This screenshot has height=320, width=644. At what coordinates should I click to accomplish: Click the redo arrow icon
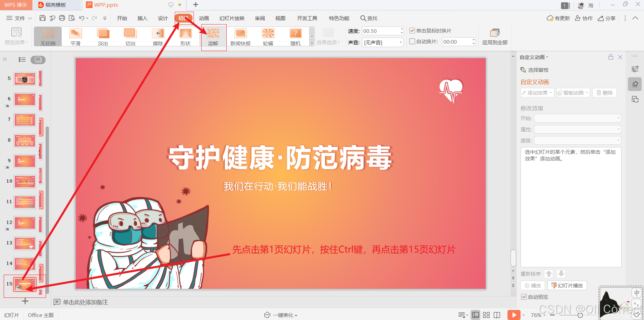pyautogui.click(x=95, y=18)
